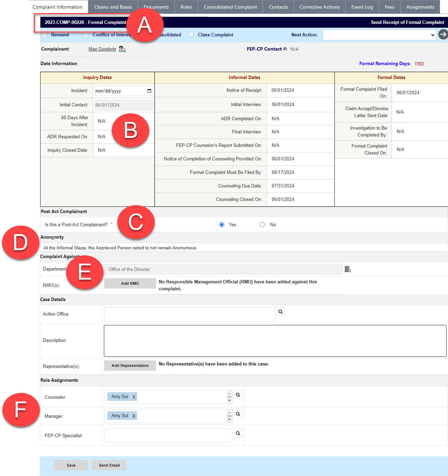The width and height of the screenshot is (448, 476).
Task: Open the Event Log tab
Action: click(x=362, y=7)
